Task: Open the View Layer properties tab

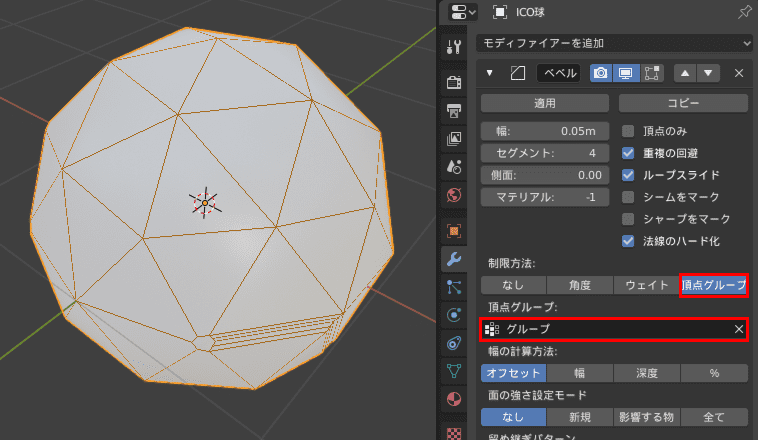Action: (454, 139)
